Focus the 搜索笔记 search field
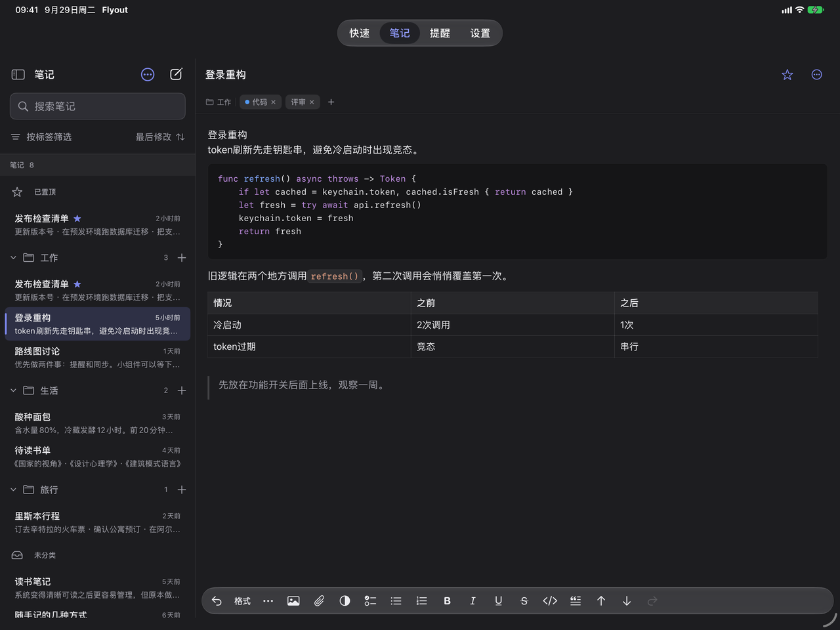The height and width of the screenshot is (630, 840). coord(98,106)
